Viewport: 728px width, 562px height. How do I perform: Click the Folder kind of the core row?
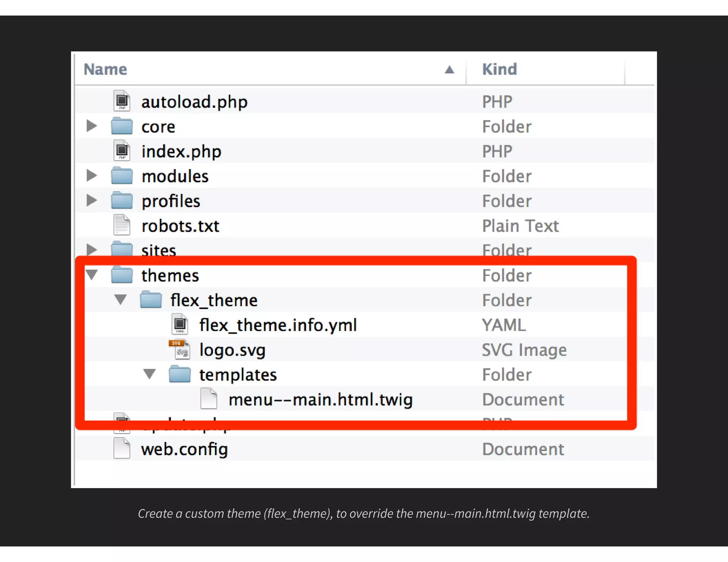pyautogui.click(x=507, y=127)
